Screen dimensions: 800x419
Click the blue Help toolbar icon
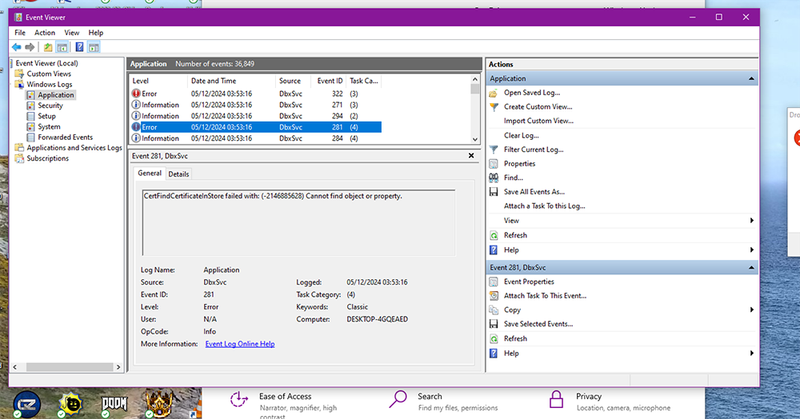[x=79, y=47]
